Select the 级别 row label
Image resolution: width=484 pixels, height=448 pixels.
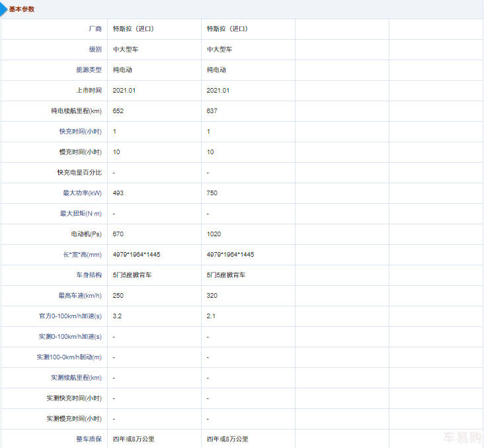pyautogui.click(x=95, y=49)
